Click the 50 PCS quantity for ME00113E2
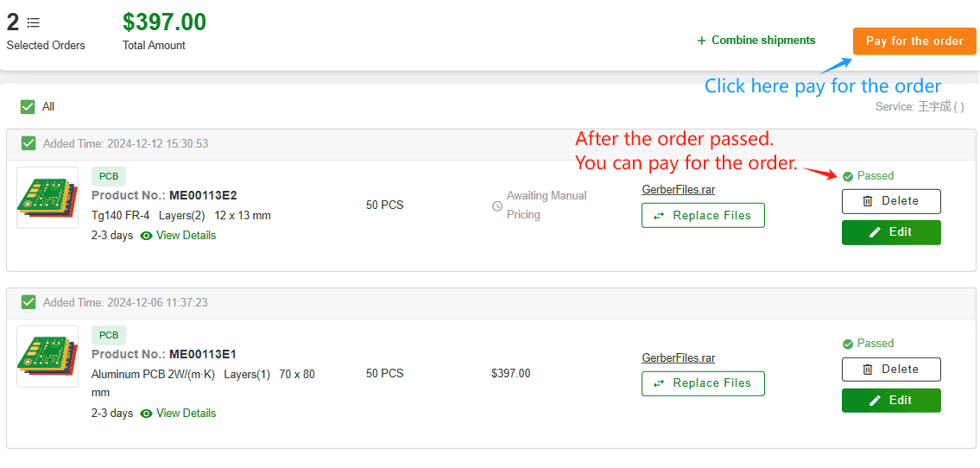Screen dimensions: 980x468 click(384, 205)
